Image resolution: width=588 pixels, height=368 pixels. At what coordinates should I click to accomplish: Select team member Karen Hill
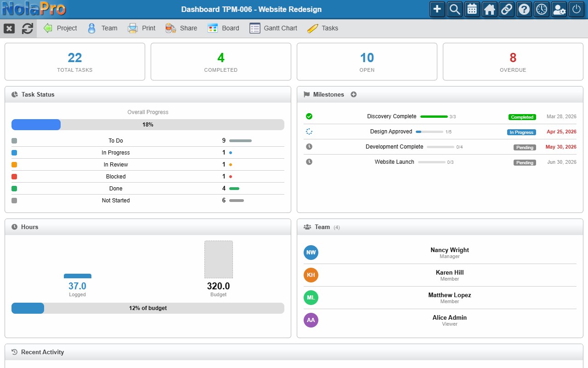pyautogui.click(x=440, y=275)
